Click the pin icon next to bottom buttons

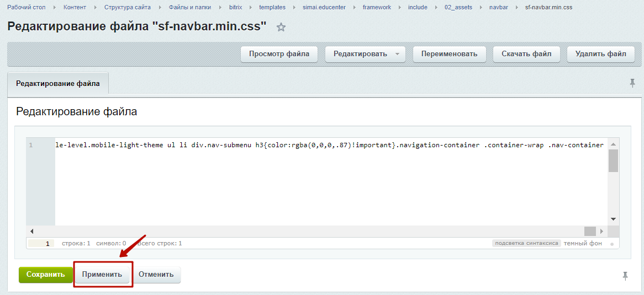(x=625, y=276)
